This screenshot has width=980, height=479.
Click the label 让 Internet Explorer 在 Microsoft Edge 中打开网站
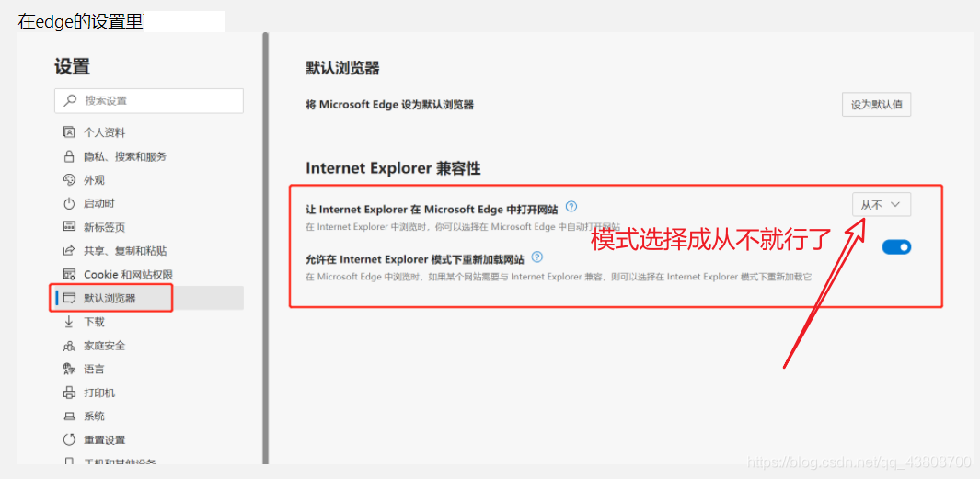pos(432,208)
